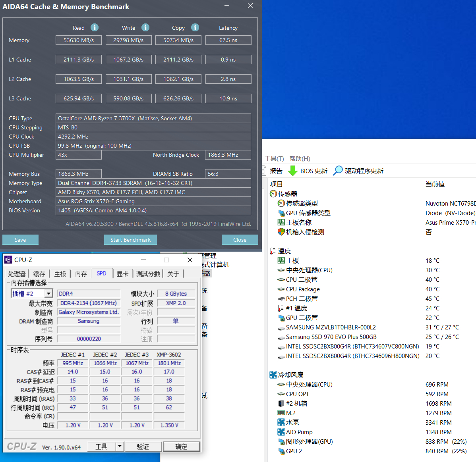Click the 主板名称 motherboard icon
Image resolution: width=476 pixels, height=462 pixels.
coord(281,222)
